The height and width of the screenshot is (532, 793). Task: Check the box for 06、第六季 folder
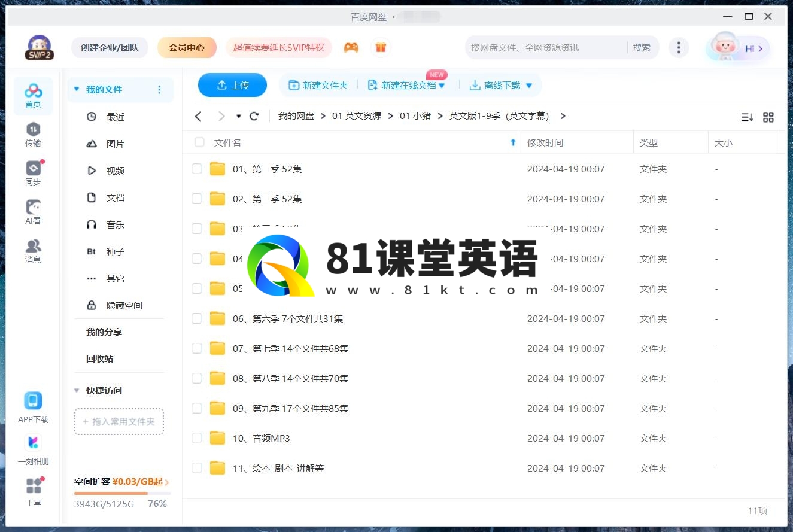(197, 318)
